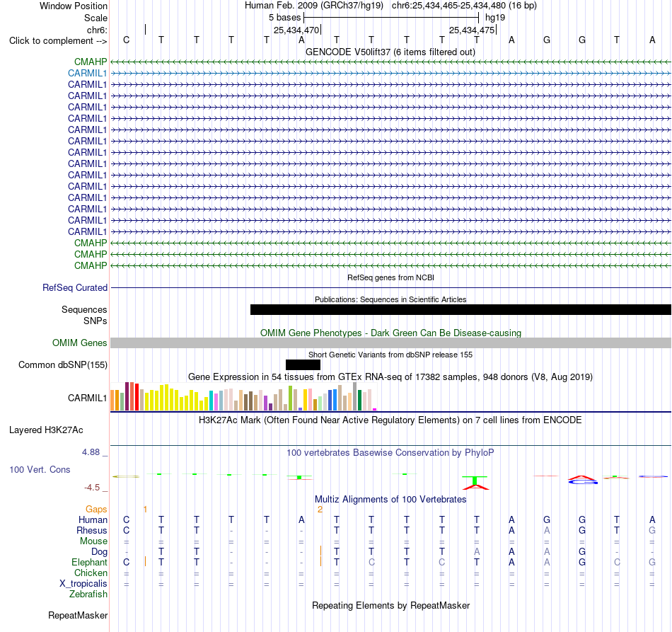Viewport: 672px width, 632px height.
Task: Click the 'RefSeq genes from NCBI' title
Action: point(390,278)
